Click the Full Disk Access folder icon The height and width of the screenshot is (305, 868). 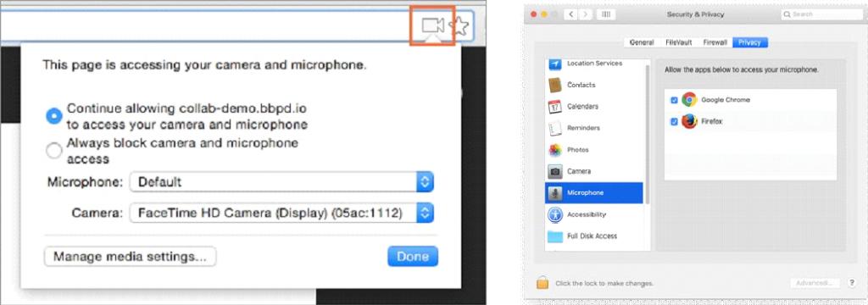coord(555,236)
